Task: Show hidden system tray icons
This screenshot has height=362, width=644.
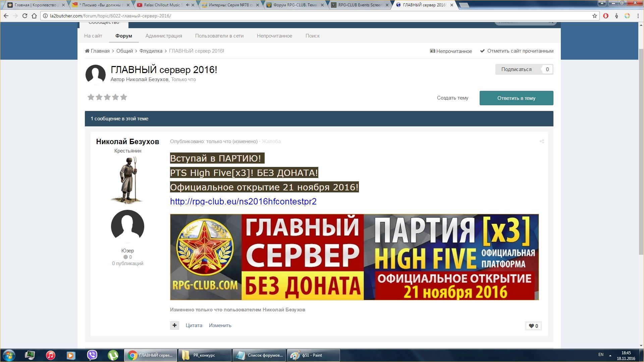Action: pos(610,355)
